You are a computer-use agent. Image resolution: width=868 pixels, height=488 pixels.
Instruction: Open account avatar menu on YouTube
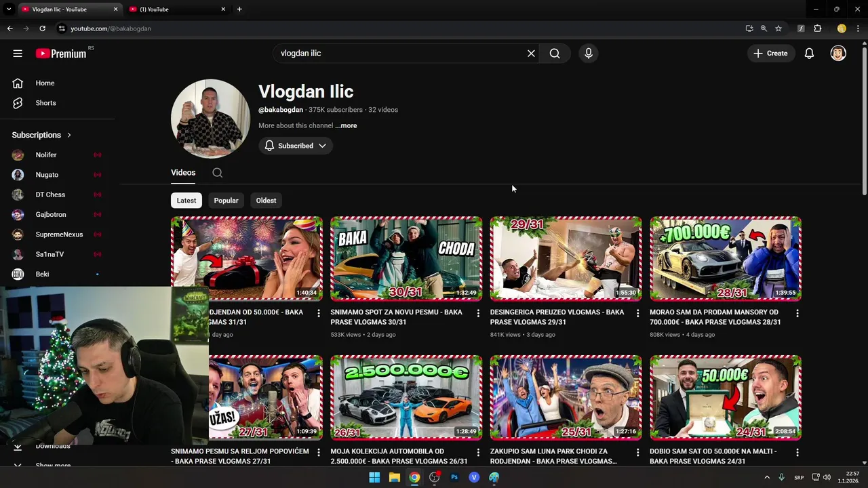point(838,54)
